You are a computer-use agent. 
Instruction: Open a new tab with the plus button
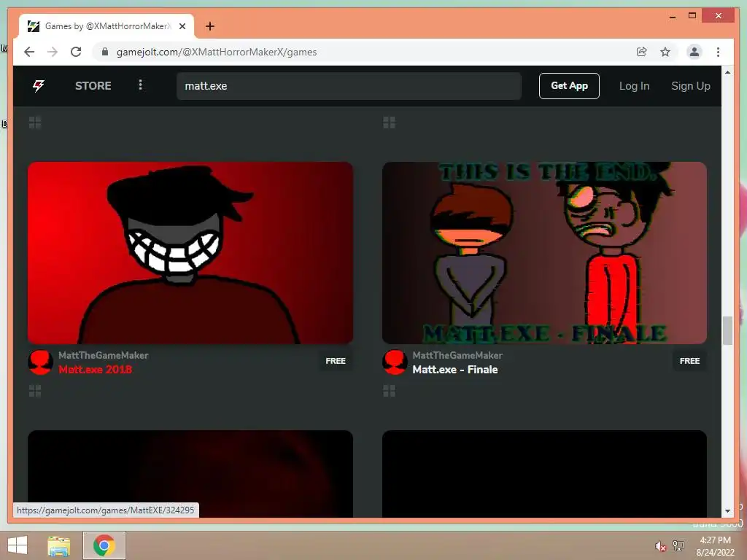(x=210, y=26)
